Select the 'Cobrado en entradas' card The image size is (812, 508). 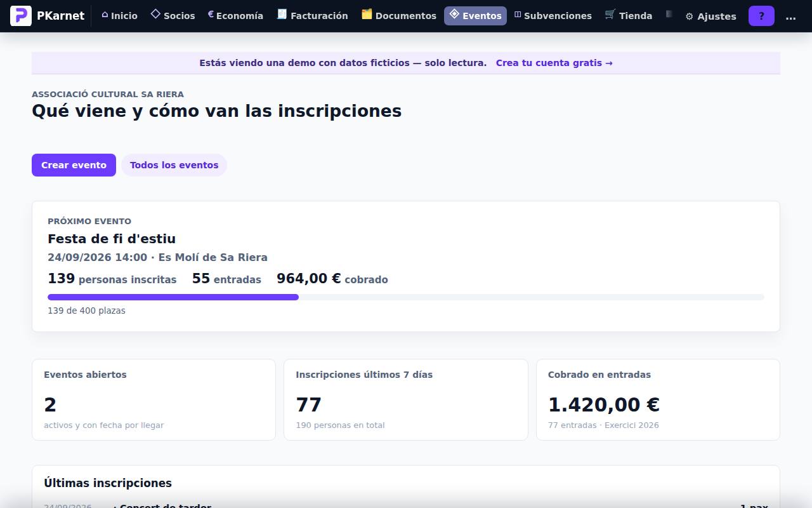click(658, 399)
